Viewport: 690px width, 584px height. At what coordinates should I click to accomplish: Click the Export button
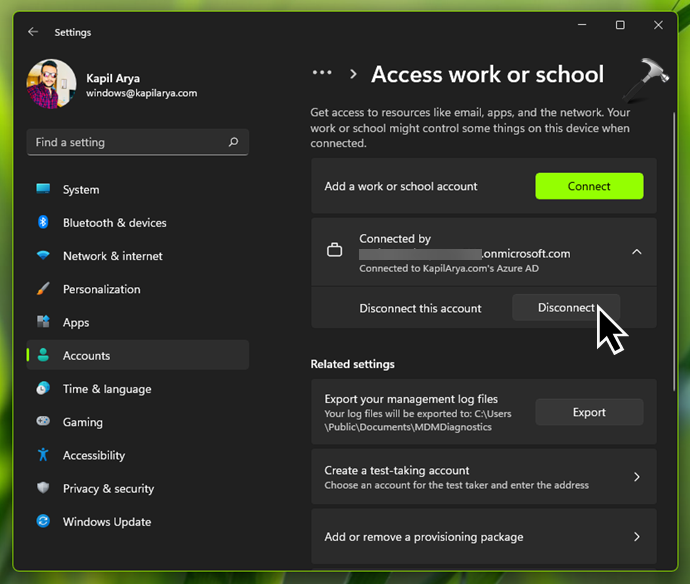coord(589,412)
